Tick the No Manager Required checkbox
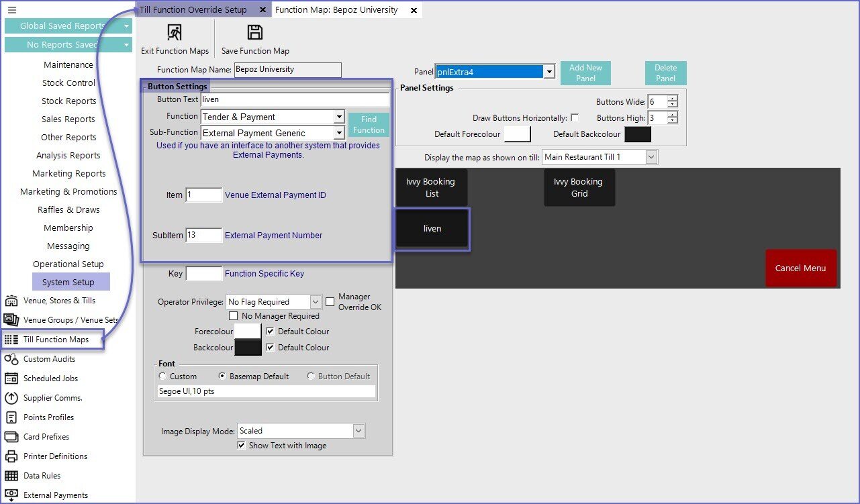The height and width of the screenshot is (504, 860). click(x=234, y=316)
